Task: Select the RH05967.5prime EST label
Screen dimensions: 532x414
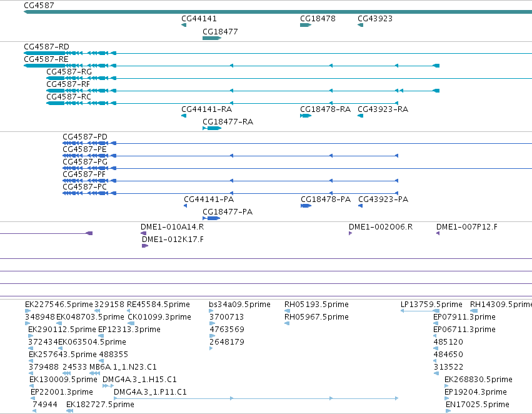Action: click(316, 317)
